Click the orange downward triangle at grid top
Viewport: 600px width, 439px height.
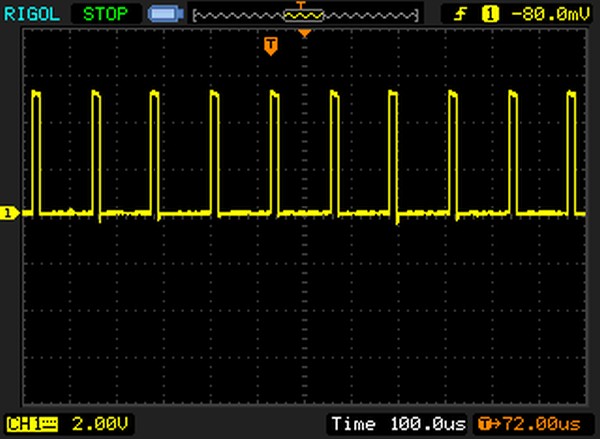coord(305,34)
